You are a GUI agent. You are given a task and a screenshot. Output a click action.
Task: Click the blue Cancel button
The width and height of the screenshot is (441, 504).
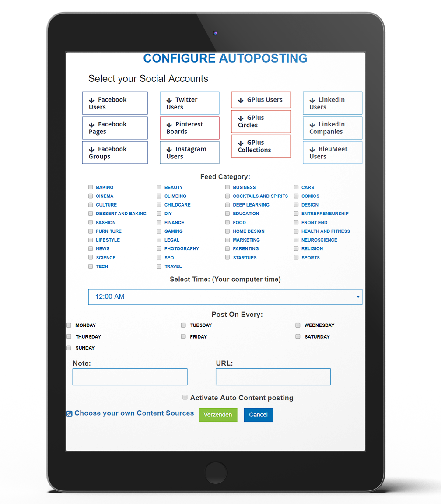pos(258,415)
